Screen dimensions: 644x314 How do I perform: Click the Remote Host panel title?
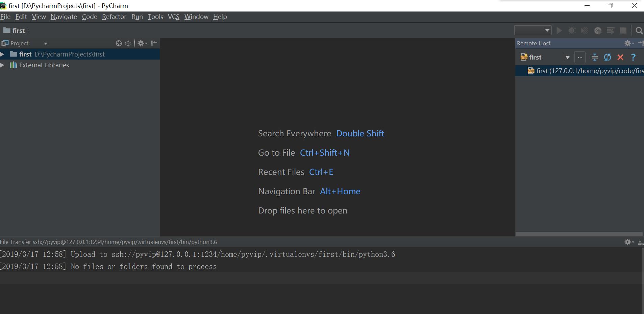[534, 43]
